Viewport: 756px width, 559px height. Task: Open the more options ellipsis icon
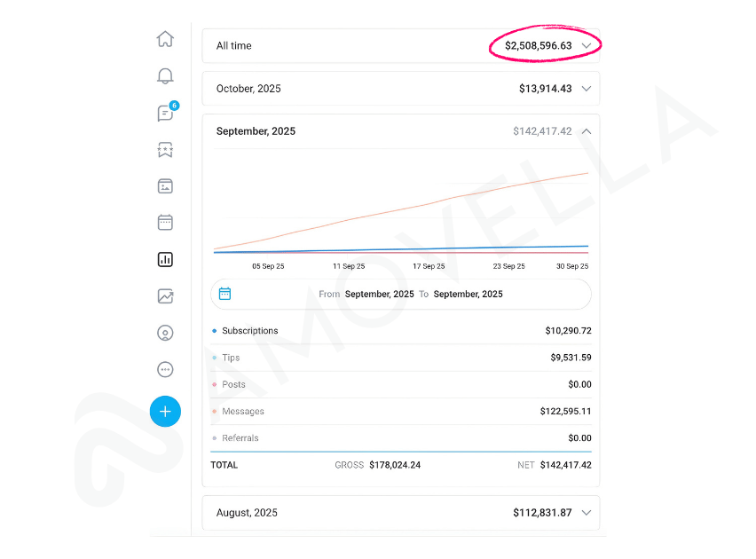pos(165,369)
